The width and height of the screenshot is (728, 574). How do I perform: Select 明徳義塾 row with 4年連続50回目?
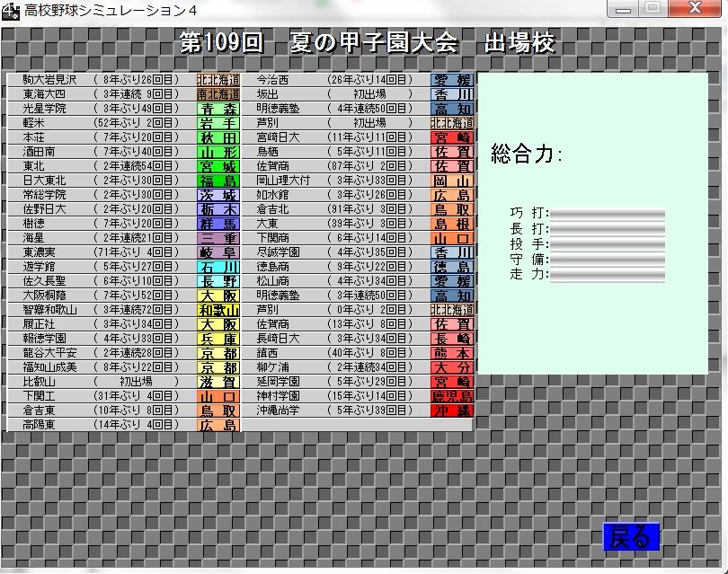click(x=358, y=108)
